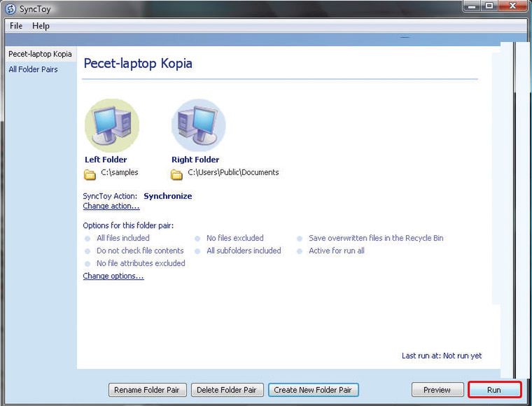
Task: Click the Do not check file contents option
Action: click(x=140, y=251)
